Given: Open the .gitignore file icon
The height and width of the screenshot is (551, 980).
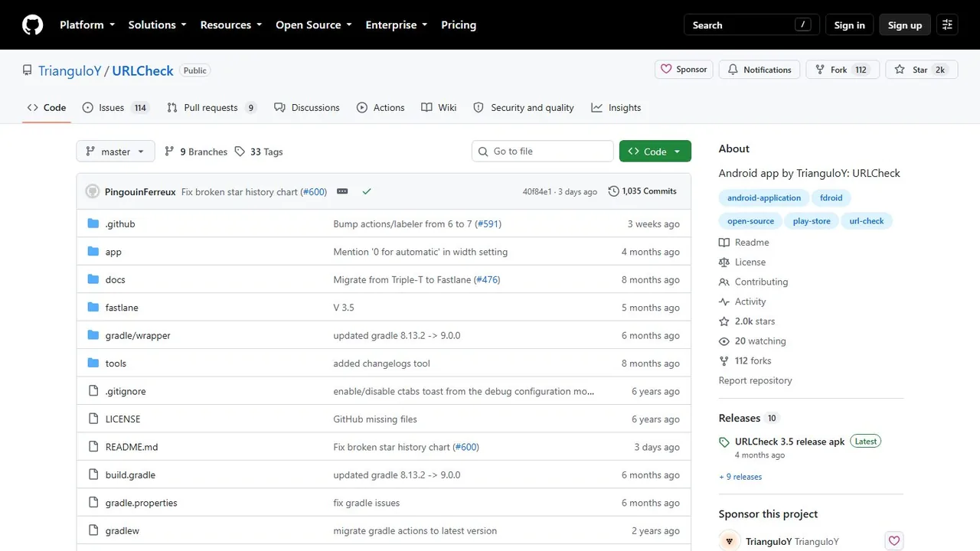Looking at the screenshot, I should click(x=93, y=391).
